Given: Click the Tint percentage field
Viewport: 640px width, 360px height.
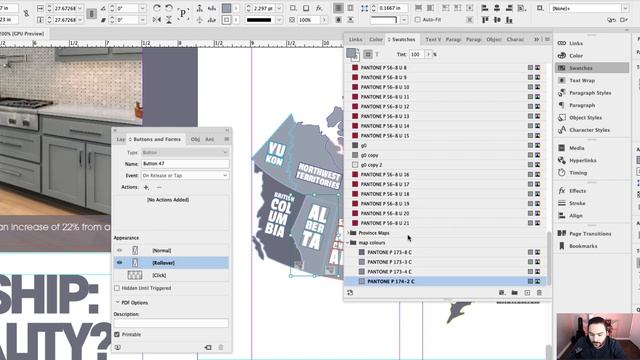Looking at the screenshot, I should click(x=416, y=54).
